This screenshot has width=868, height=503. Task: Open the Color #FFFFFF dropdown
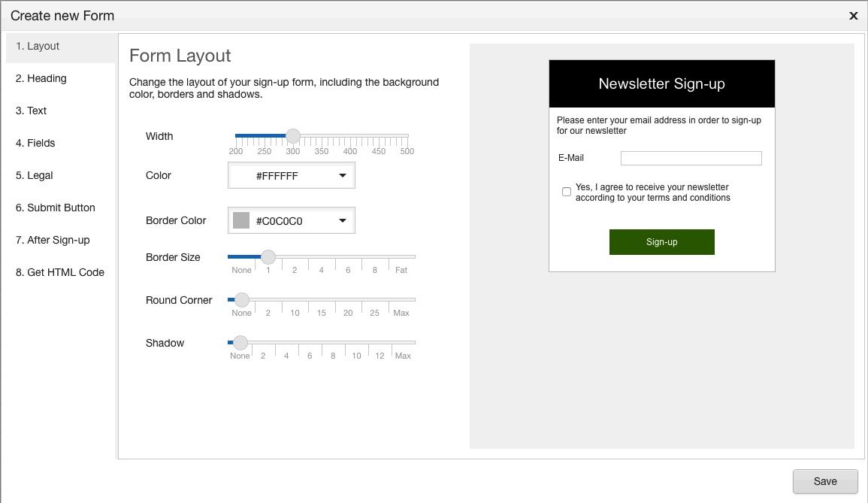coord(291,176)
